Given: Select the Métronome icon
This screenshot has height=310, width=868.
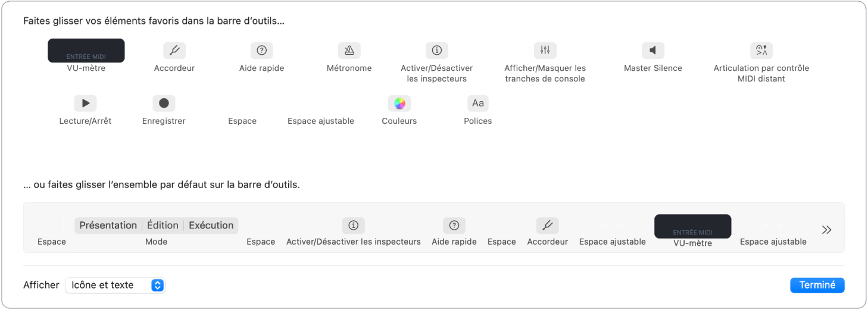Looking at the screenshot, I should point(349,50).
